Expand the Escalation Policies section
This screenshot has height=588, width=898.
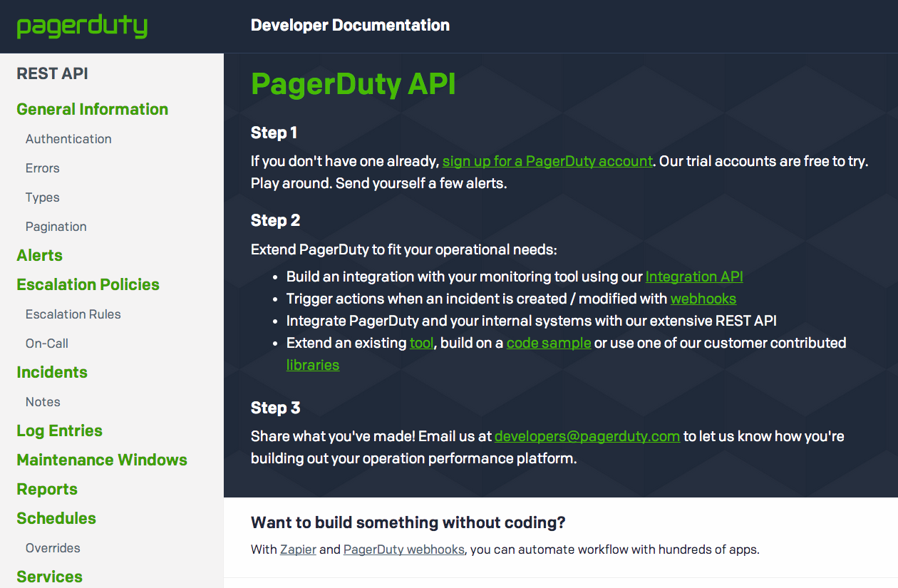tap(88, 284)
